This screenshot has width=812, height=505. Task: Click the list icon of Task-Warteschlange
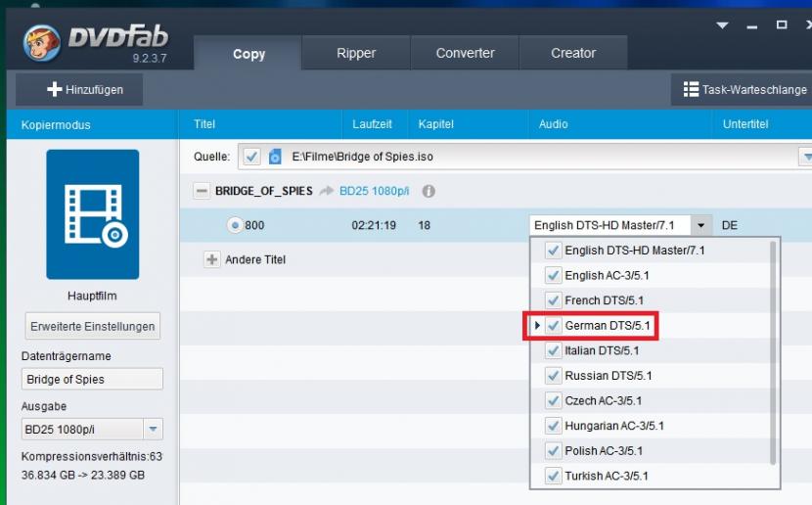pos(691,89)
